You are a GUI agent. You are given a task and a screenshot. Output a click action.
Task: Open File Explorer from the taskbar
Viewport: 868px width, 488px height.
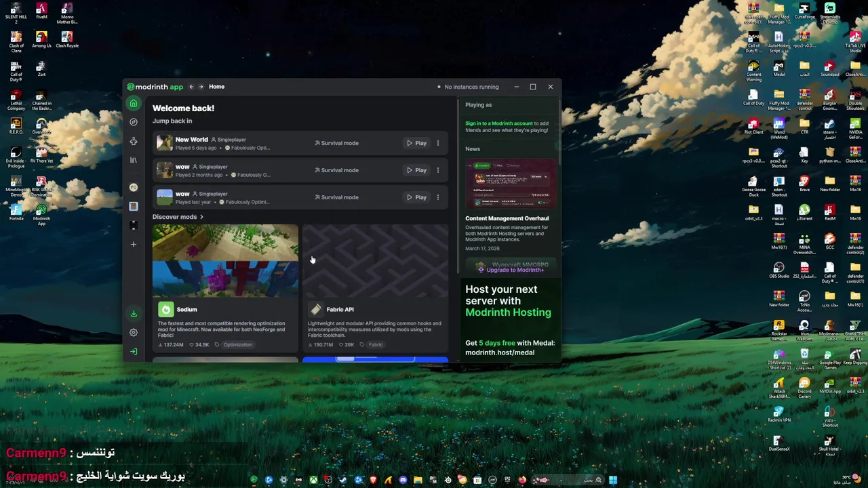418,480
